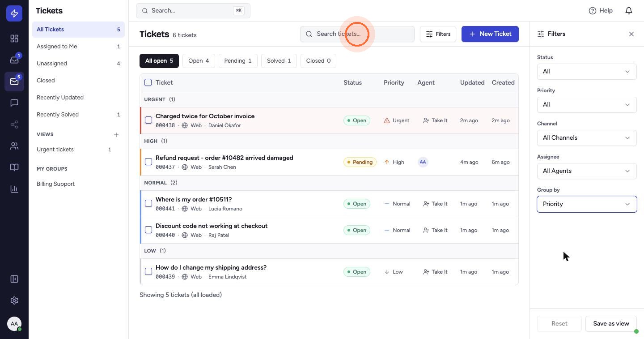Switch to the 'Open 4' tab
Image resolution: width=644 pixels, height=339 pixels.
[x=199, y=61]
